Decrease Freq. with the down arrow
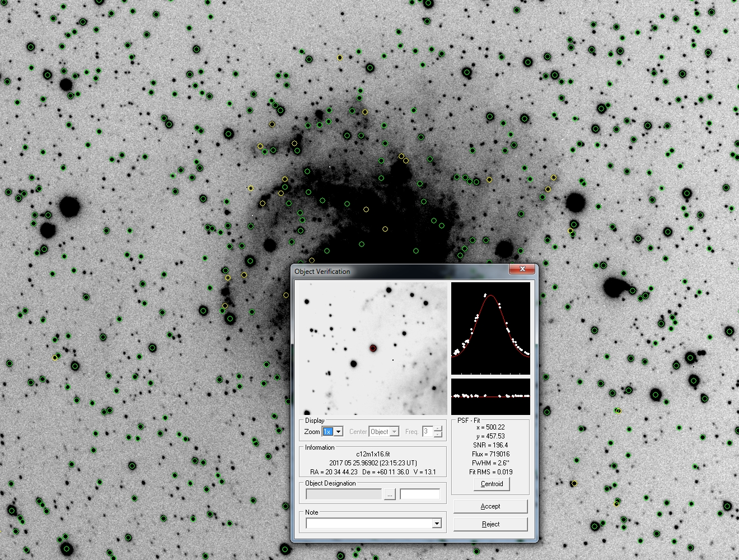The image size is (739, 560). 438,435
